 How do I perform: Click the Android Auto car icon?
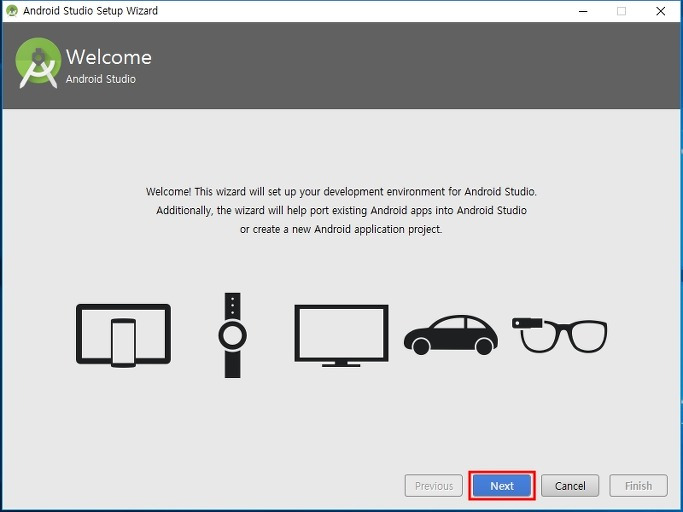point(451,335)
